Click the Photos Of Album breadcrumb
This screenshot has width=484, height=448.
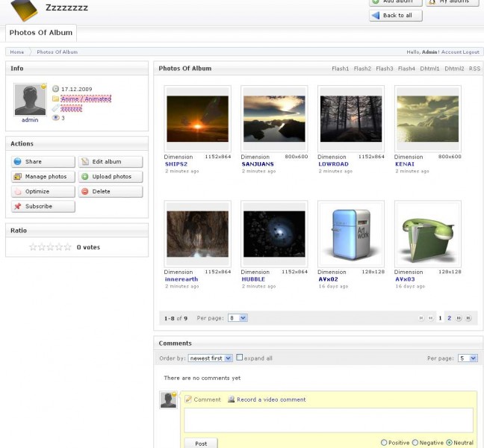point(57,52)
